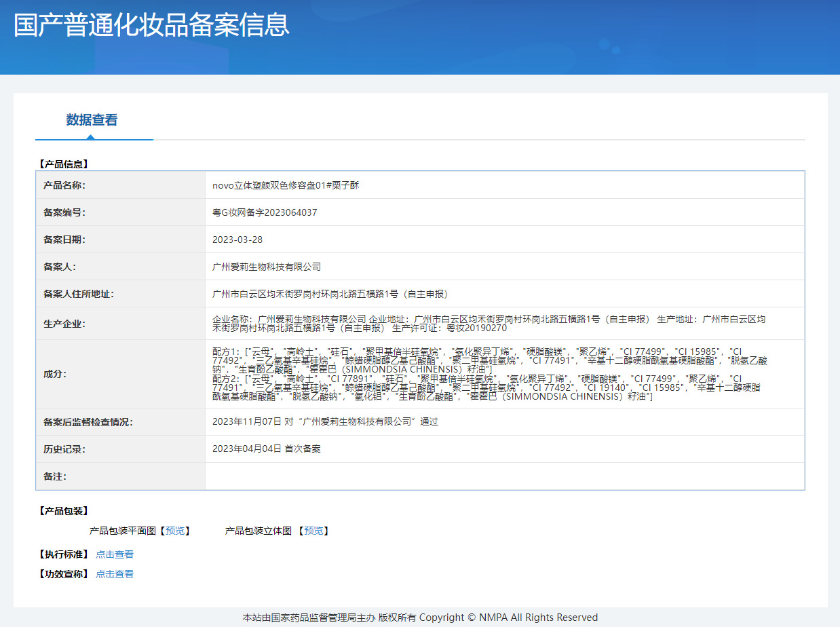Select the date 2023-03-28
The height and width of the screenshot is (627, 840).
point(237,240)
